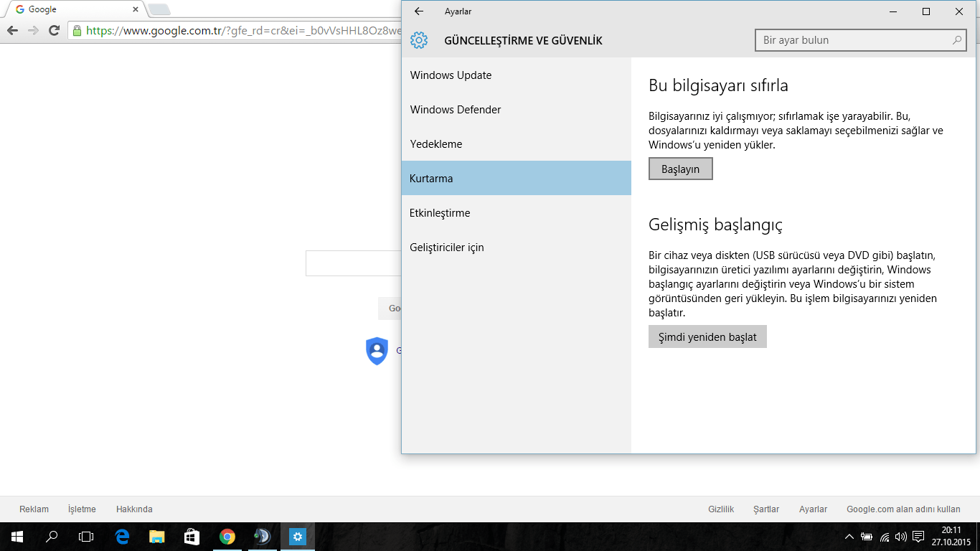Click the Chrome forward button
The width and height of the screenshot is (980, 551).
coord(33,30)
